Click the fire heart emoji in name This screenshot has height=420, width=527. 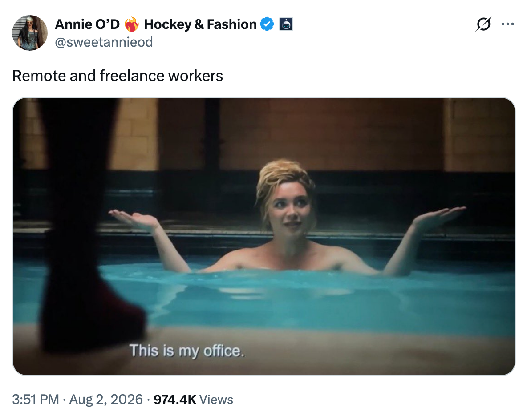coord(132,24)
